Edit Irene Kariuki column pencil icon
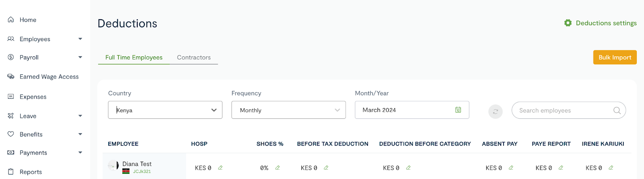This screenshot has height=179, width=644. click(611, 168)
